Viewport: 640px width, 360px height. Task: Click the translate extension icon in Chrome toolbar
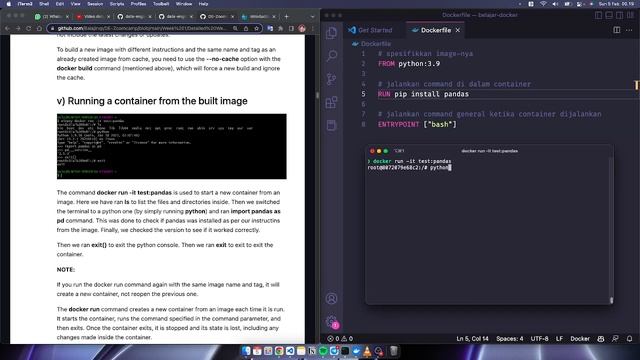click(x=270, y=28)
